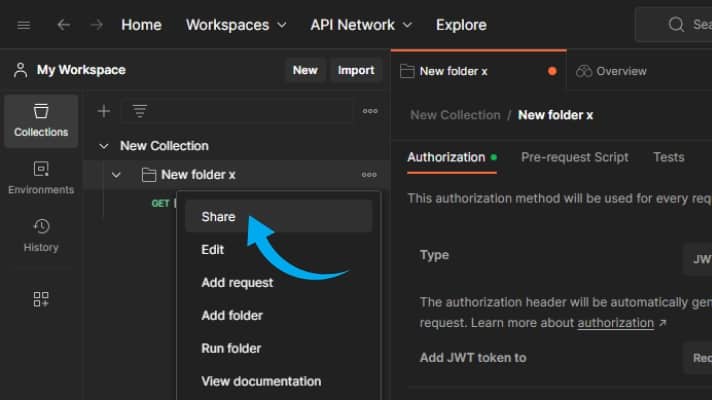This screenshot has width=712, height=400.
Task: Open the History sidebar panel
Action: click(x=41, y=235)
